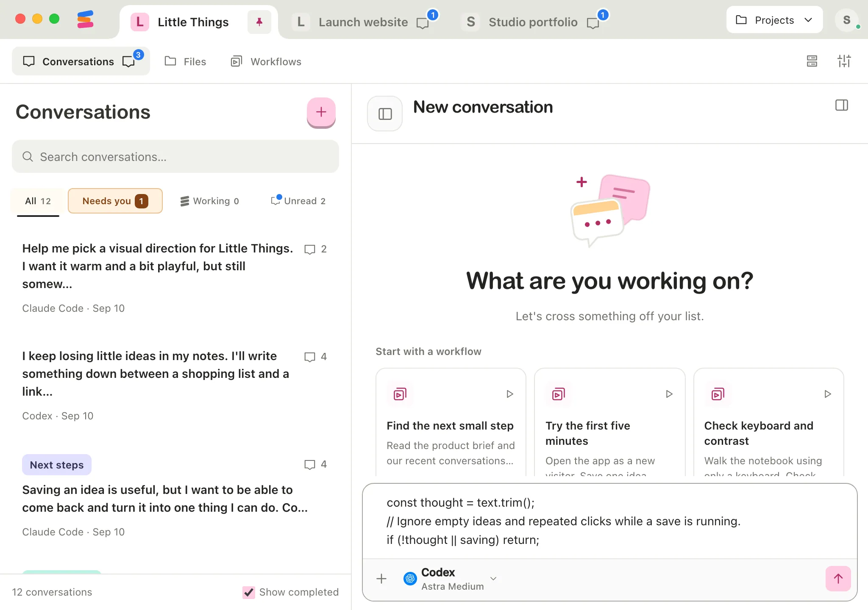Click the Codex model logo icon
This screenshot has width=868, height=610.
(410, 579)
